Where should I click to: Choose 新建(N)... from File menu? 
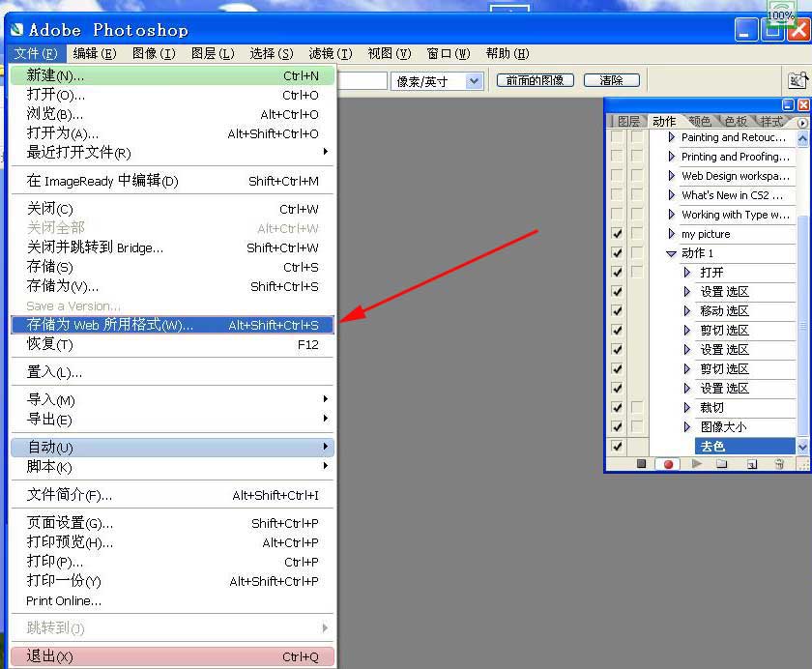[172, 75]
